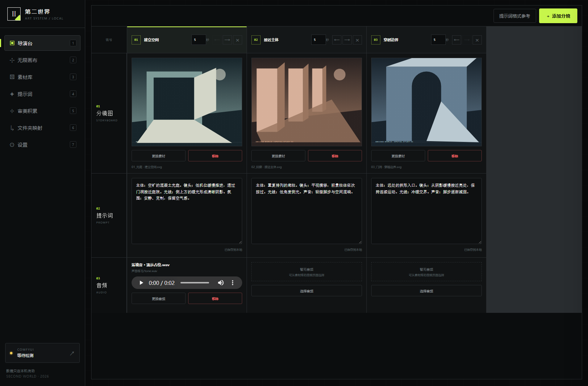Viewport: 588px width, 386px height.
Task: Delete shot 03 穿越边界 with X
Action: [x=477, y=40]
